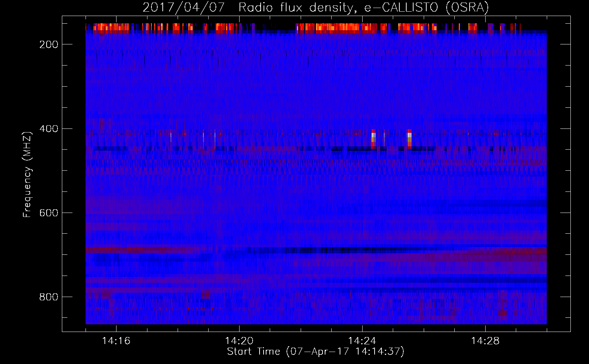Click the 14:28 time tick label

[485, 341]
